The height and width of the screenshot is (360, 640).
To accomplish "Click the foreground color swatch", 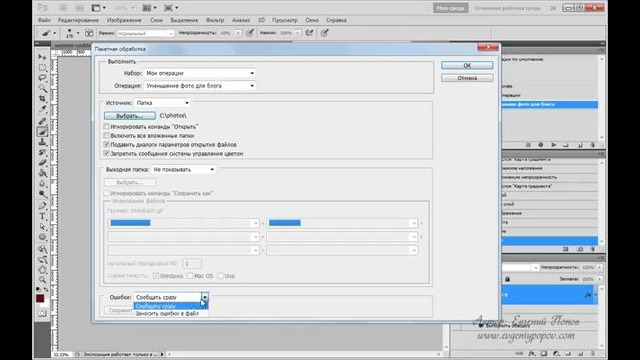I will pyautogui.click(x=40, y=298).
